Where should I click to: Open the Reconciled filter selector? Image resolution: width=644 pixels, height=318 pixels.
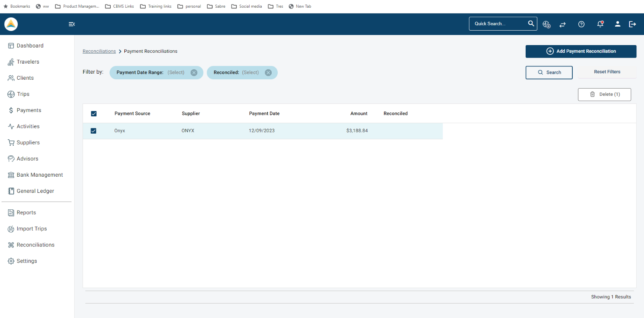pyautogui.click(x=250, y=72)
